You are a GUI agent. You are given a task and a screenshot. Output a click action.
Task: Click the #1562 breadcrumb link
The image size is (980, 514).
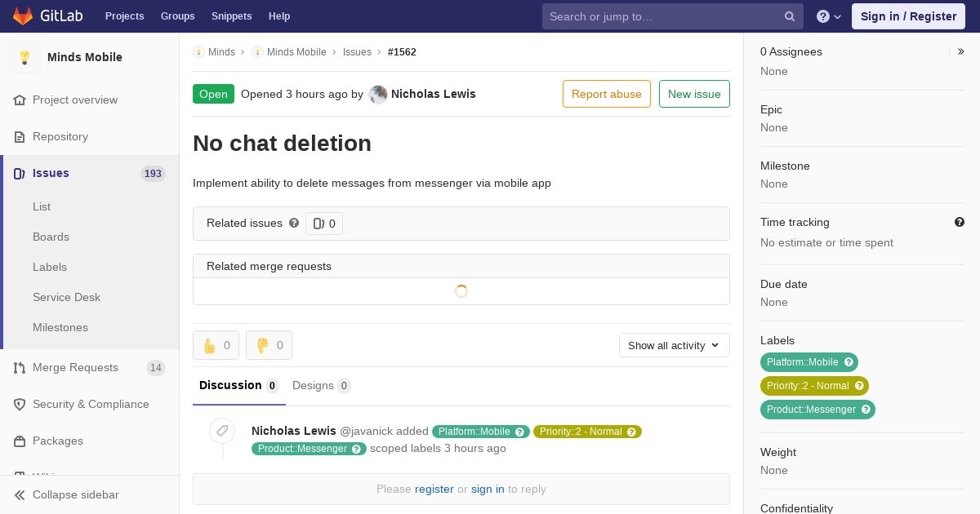[x=402, y=51]
